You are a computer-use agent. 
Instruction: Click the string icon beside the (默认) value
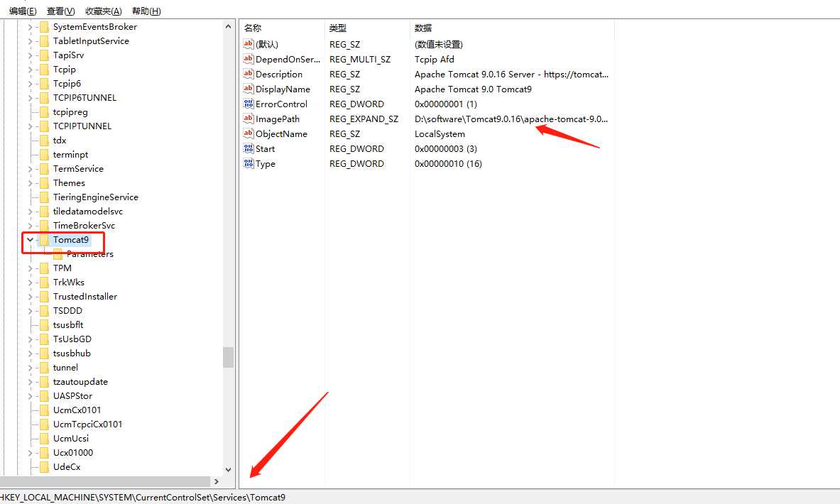click(249, 44)
